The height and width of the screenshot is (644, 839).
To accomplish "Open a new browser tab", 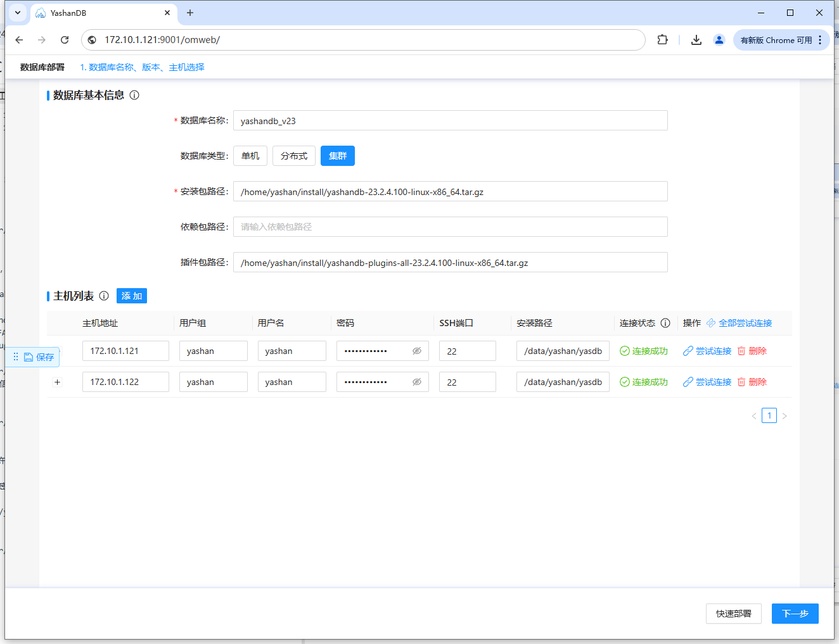I will pyautogui.click(x=190, y=13).
